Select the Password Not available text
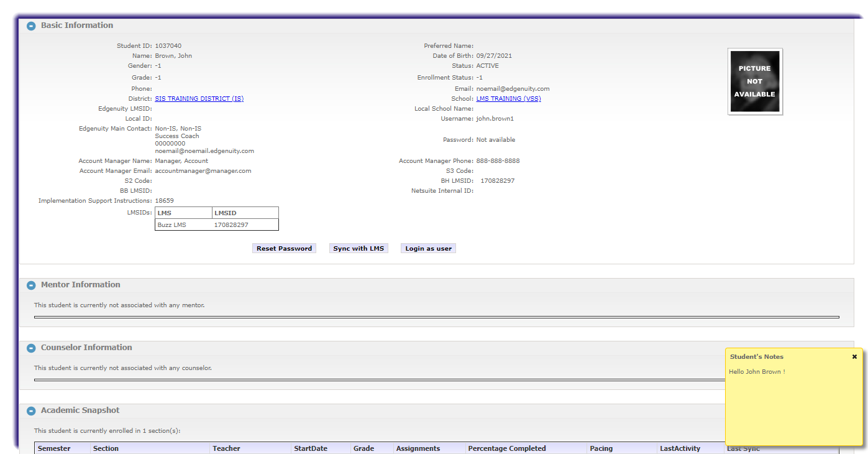 coord(496,140)
